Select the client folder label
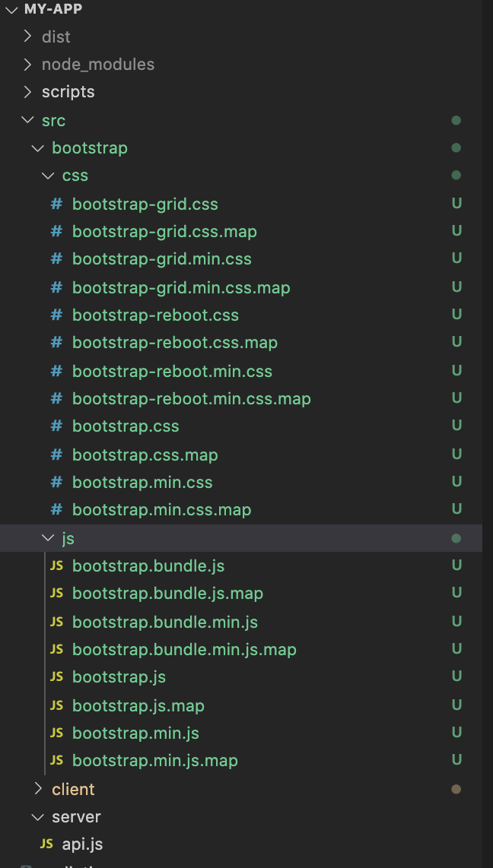Image resolution: width=493 pixels, height=868 pixels. click(73, 789)
